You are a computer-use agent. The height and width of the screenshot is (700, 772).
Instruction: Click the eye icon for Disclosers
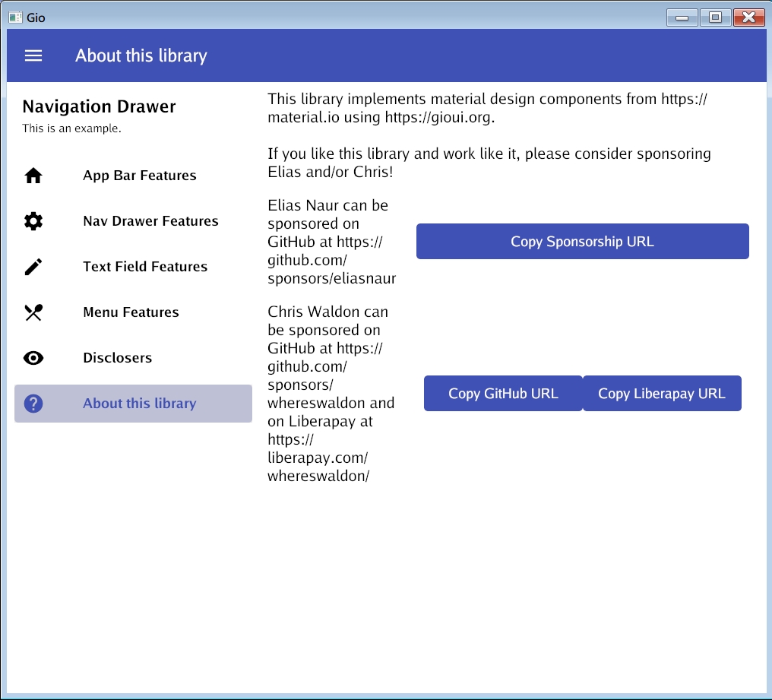tap(33, 358)
